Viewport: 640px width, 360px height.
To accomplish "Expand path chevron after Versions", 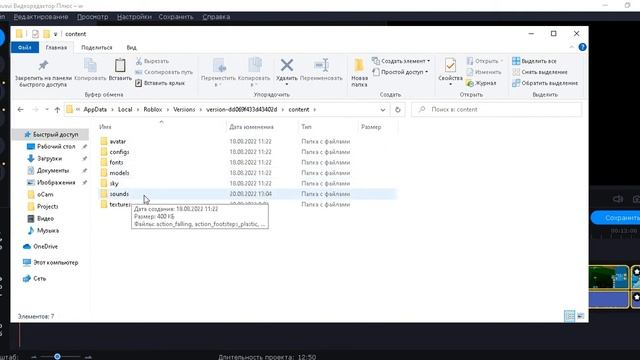I will click(201, 109).
